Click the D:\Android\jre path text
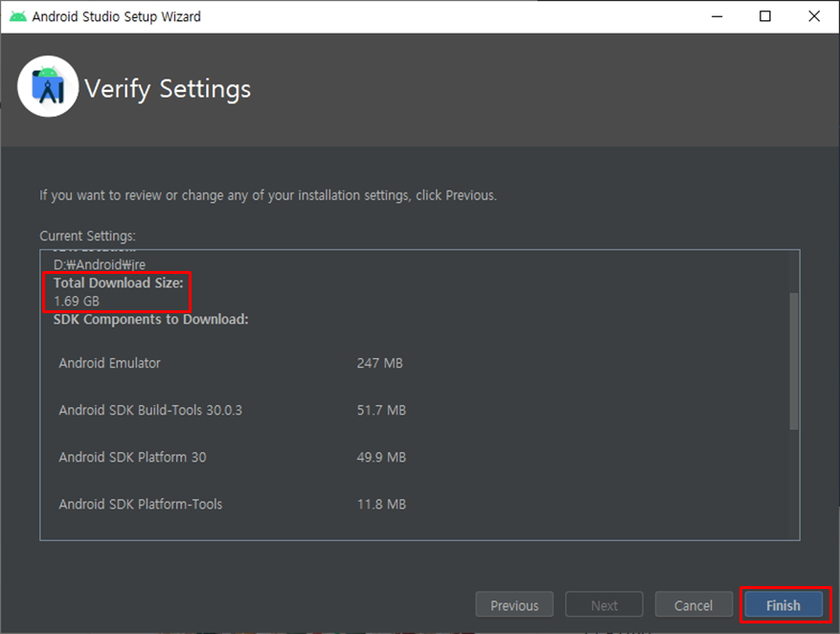Screen dimensions: 840x634 click(100, 264)
